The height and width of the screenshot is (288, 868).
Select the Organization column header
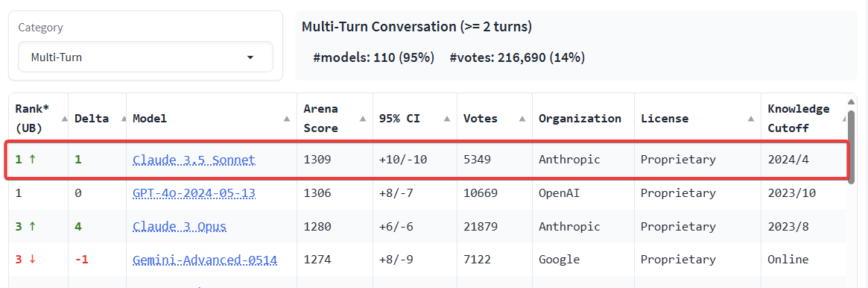tap(580, 119)
